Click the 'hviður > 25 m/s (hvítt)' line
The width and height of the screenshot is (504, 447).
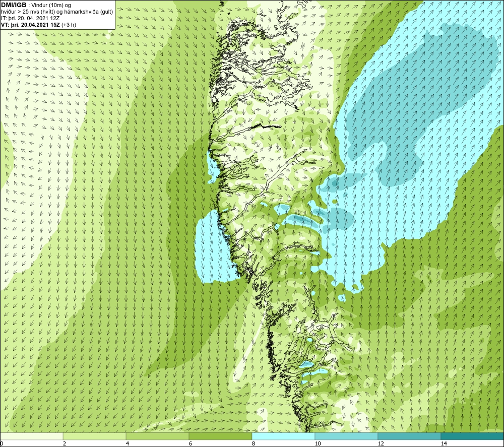[x=57, y=12]
